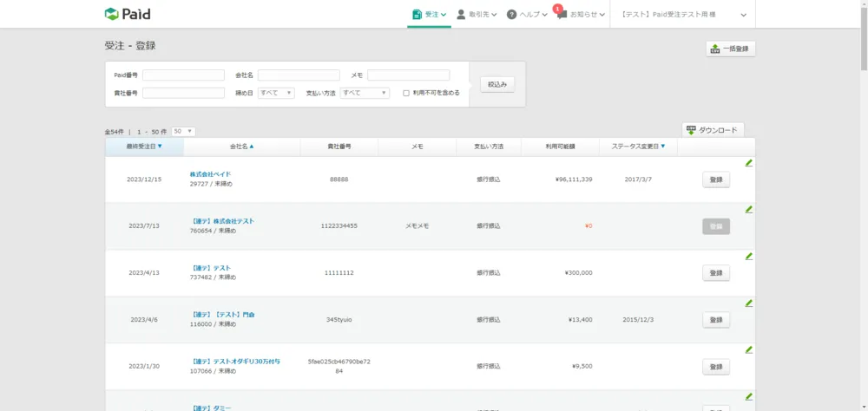Click the amount ¥96,111,339
The height and width of the screenshot is (411, 868).
574,179
